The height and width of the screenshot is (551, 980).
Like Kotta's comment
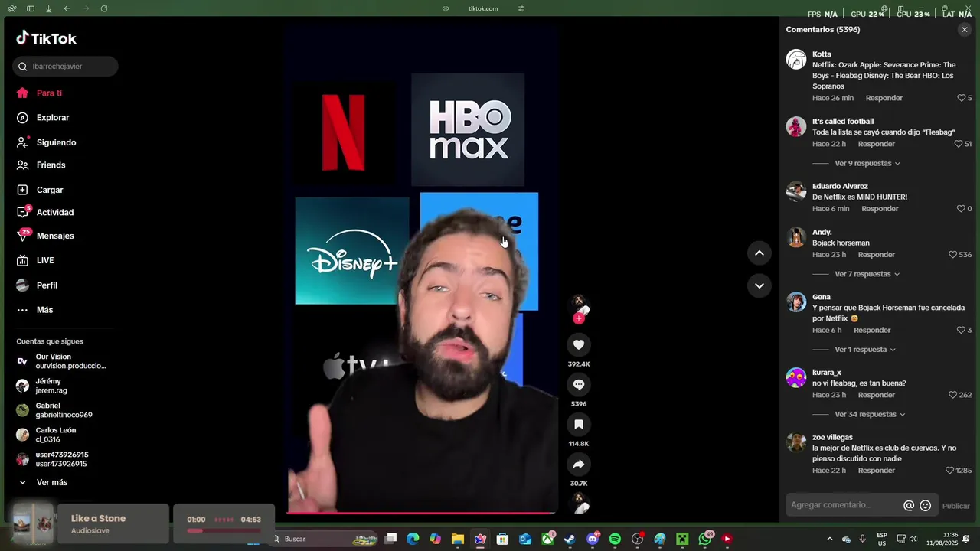point(962,98)
